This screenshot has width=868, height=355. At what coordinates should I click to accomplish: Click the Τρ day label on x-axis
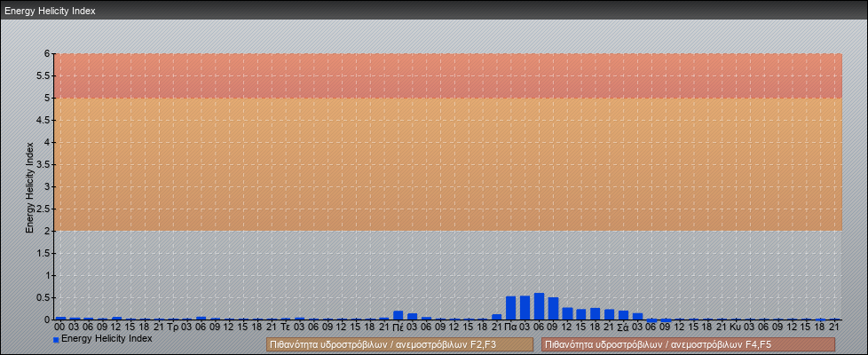pyautogui.click(x=172, y=327)
